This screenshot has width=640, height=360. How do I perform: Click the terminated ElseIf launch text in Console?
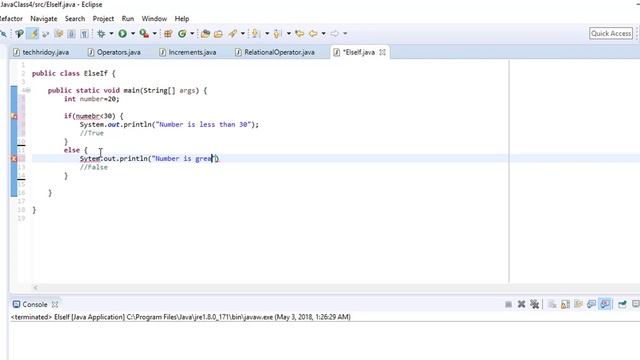coord(180,317)
